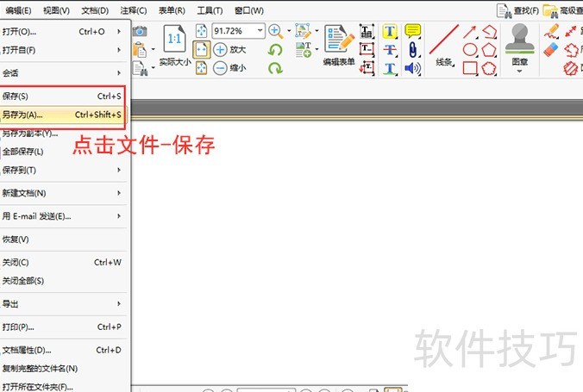Screen dimensions: 583x392
Task: Open the 视图(V) menu in menu bar
Action: tap(56, 10)
